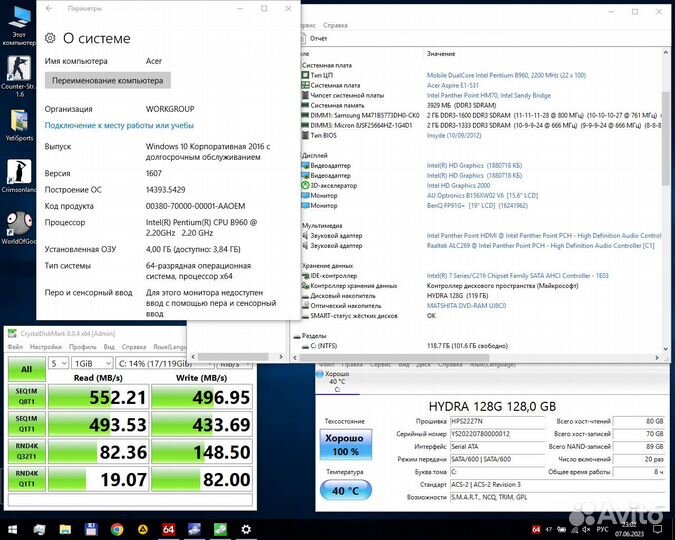Click the AIDA64 horizontal scrollbar right arrow
Image resolution: width=675 pixels, height=540 pixels.
pyautogui.click(x=657, y=357)
